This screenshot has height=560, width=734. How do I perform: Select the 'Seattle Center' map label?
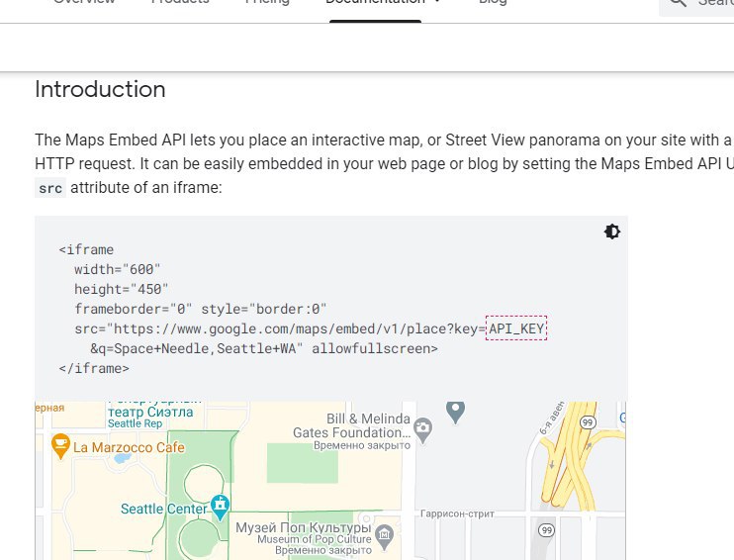click(x=163, y=509)
